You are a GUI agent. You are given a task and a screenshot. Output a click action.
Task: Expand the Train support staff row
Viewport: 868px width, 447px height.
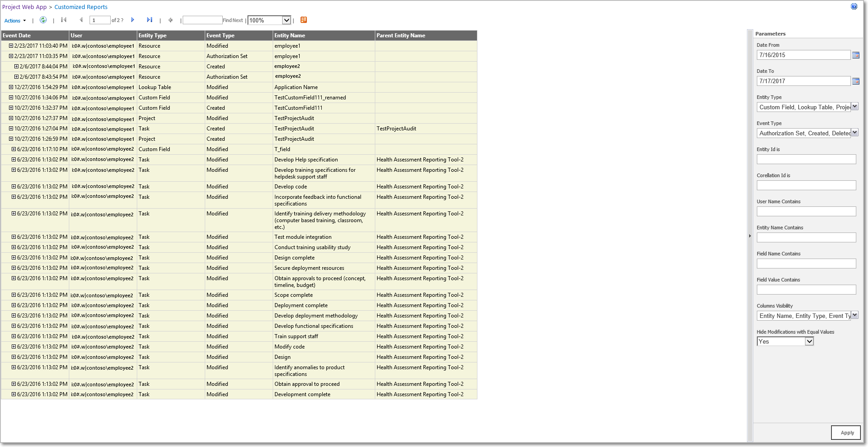[14, 336]
